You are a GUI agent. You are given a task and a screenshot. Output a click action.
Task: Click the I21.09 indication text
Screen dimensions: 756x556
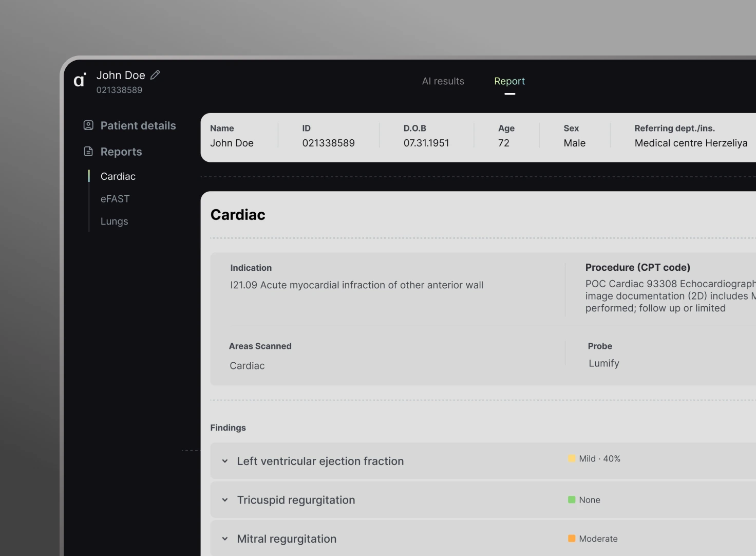(x=356, y=285)
